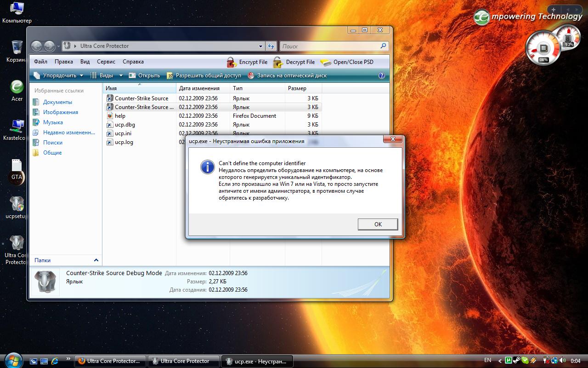Click the EN language indicator in taskbar
588x368 pixels.
tap(488, 361)
